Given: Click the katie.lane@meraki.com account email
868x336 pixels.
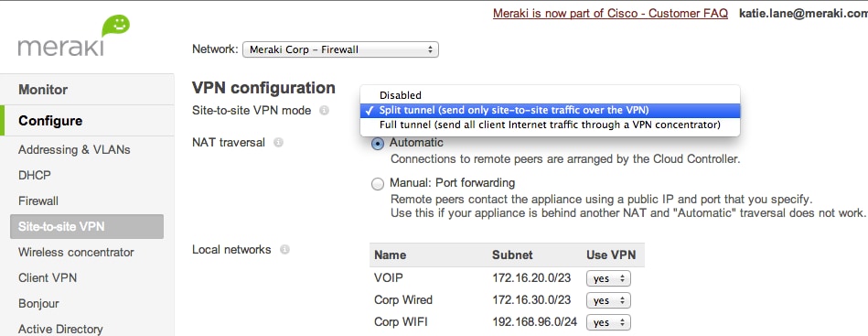Looking at the screenshot, I should pos(803,14).
